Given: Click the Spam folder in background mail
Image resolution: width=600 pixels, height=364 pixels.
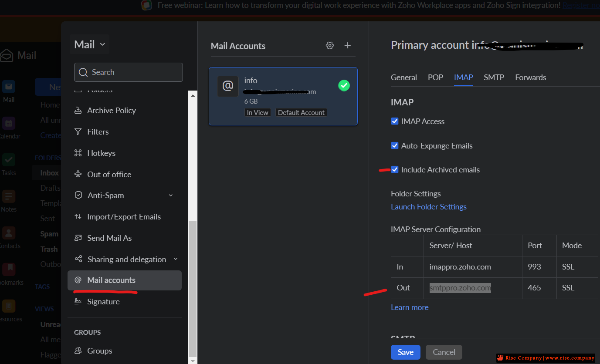Looking at the screenshot, I should coord(49,234).
